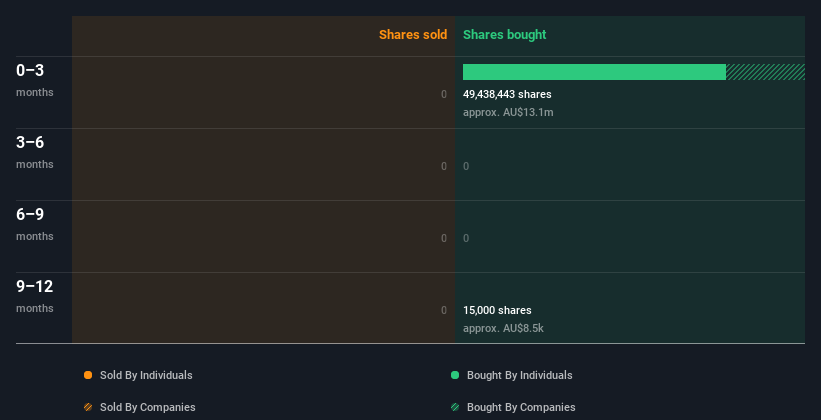Click the striped Sold By Companies legend icon
Screen dimensions: 821x420
click(x=88, y=407)
